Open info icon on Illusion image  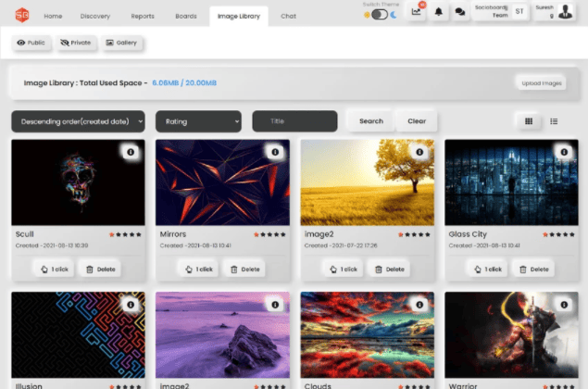131,305
